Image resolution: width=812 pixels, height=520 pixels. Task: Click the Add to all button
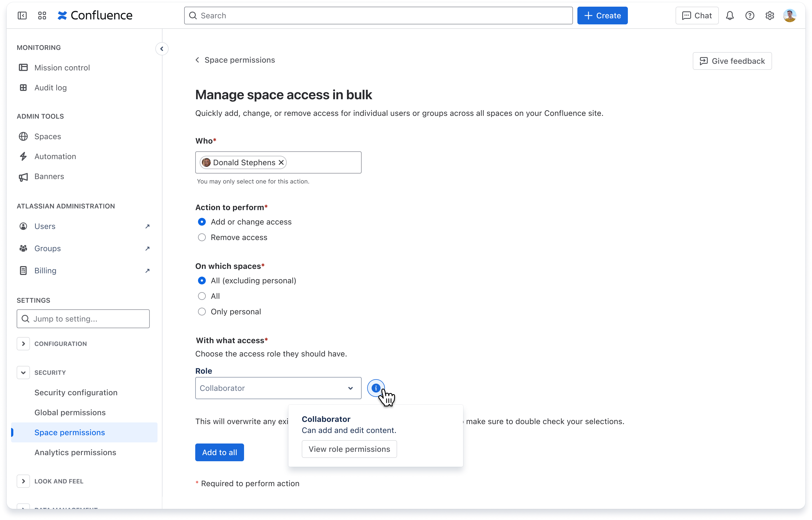[x=219, y=452]
